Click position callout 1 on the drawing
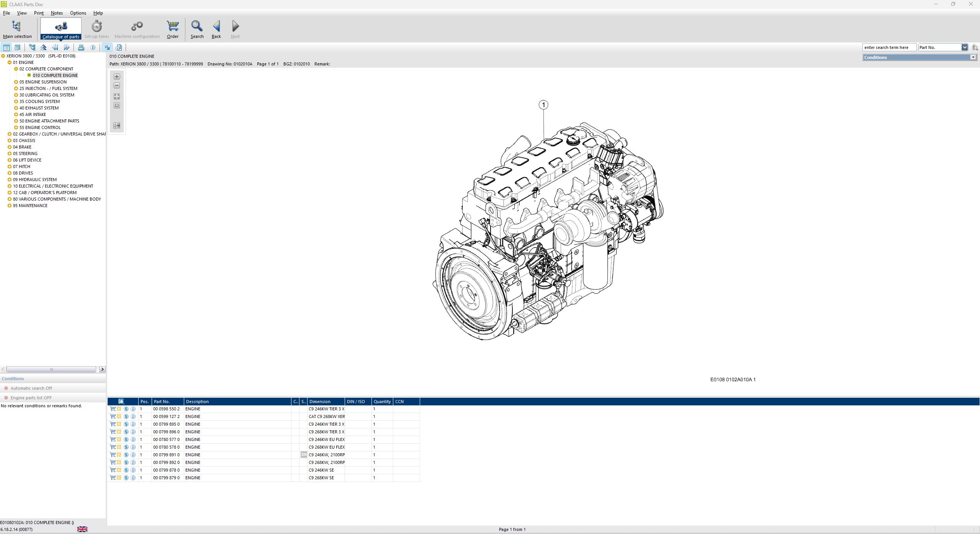The width and height of the screenshot is (980, 534). tap(543, 105)
